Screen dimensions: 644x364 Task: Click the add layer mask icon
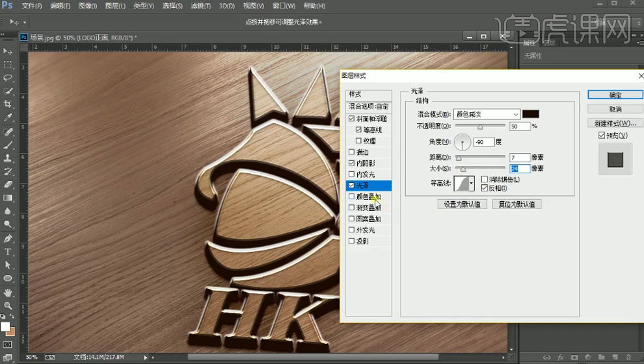574,357
